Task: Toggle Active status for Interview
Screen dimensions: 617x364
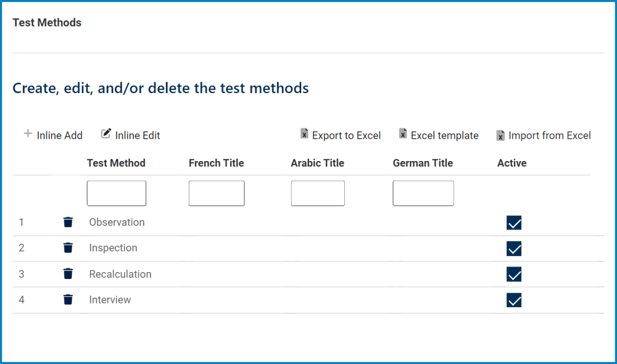Action: [x=514, y=300]
